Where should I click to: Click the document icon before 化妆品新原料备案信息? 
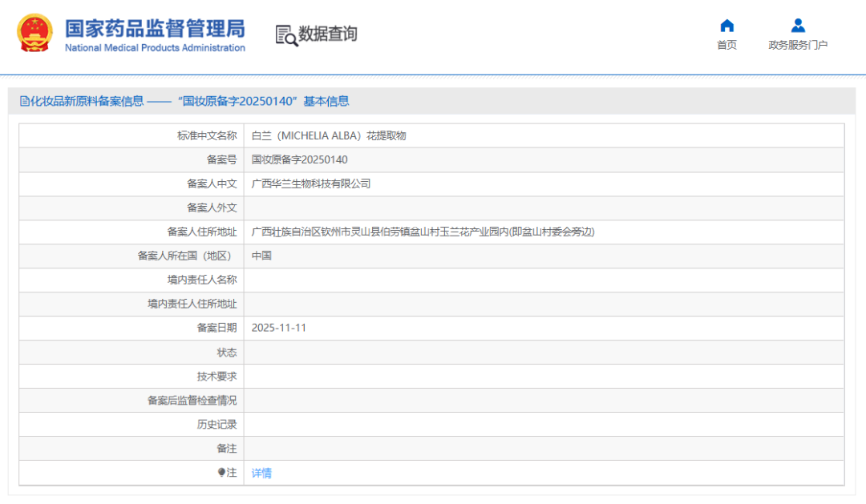point(24,100)
